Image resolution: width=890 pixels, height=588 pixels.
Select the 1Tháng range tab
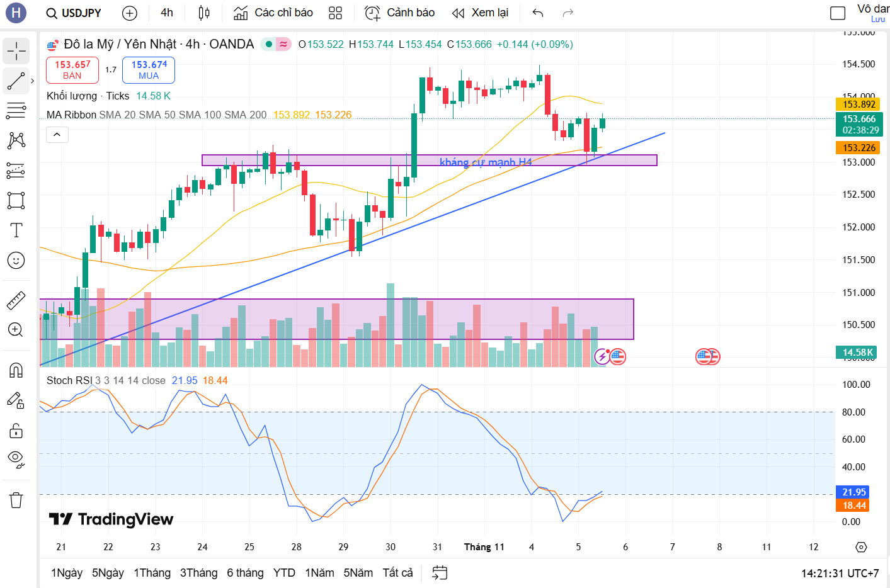point(152,573)
